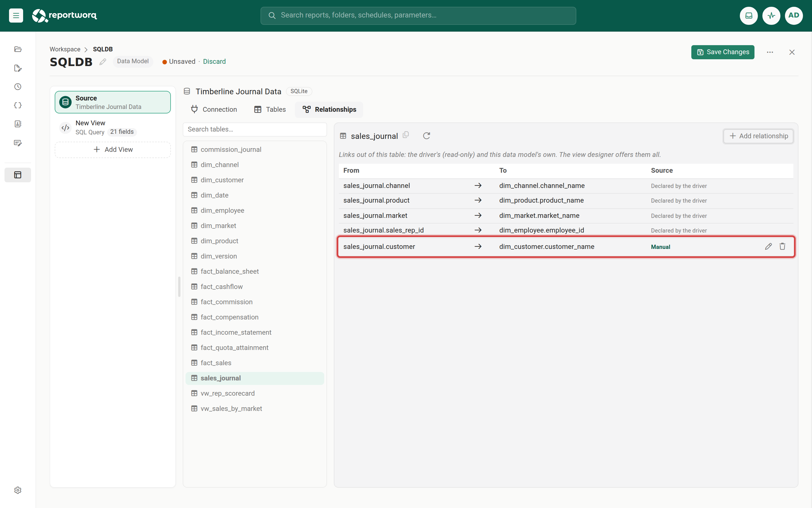Viewport: 812px width, 508px height.
Task: Select the fact_commission table
Action: click(255, 302)
